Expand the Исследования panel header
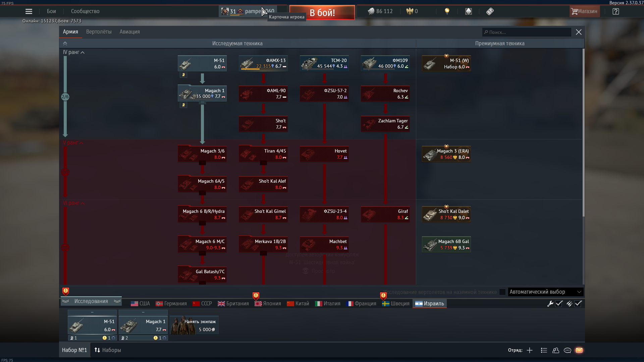Image resolution: width=644 pixels, height=362 pixels. (x=91, y=301)
